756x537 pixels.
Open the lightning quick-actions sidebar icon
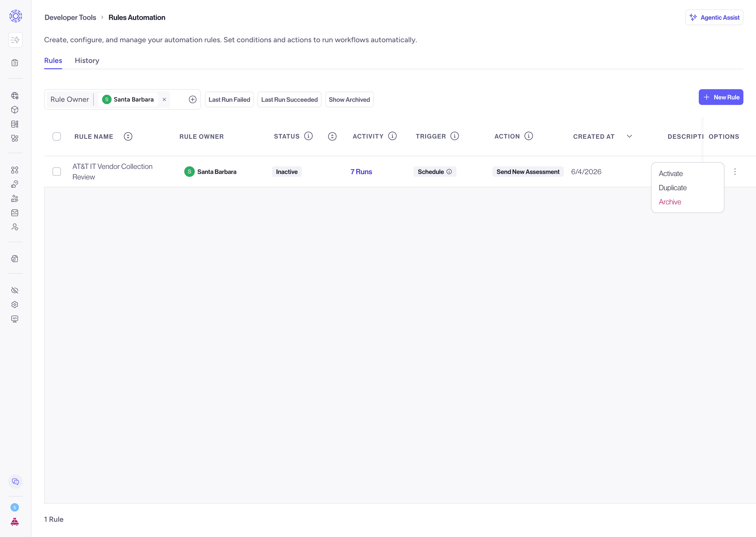pos(15,40)
